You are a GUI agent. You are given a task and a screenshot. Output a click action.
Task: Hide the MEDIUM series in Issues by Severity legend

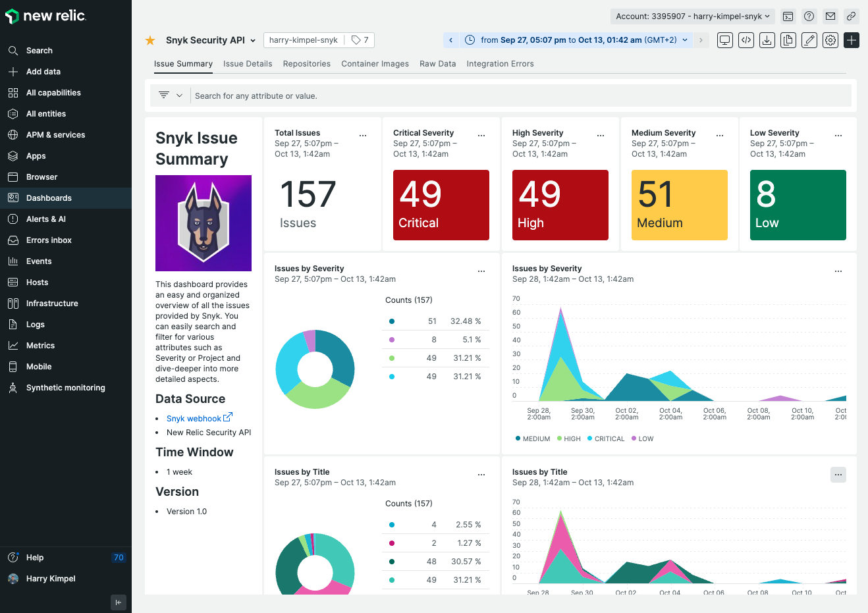(x=532, y=439)
